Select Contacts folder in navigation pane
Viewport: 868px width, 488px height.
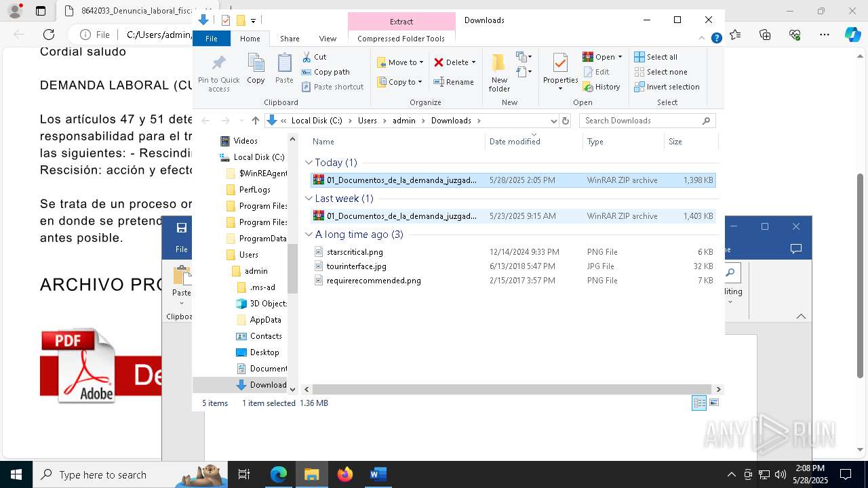click(x=258, y=336)
